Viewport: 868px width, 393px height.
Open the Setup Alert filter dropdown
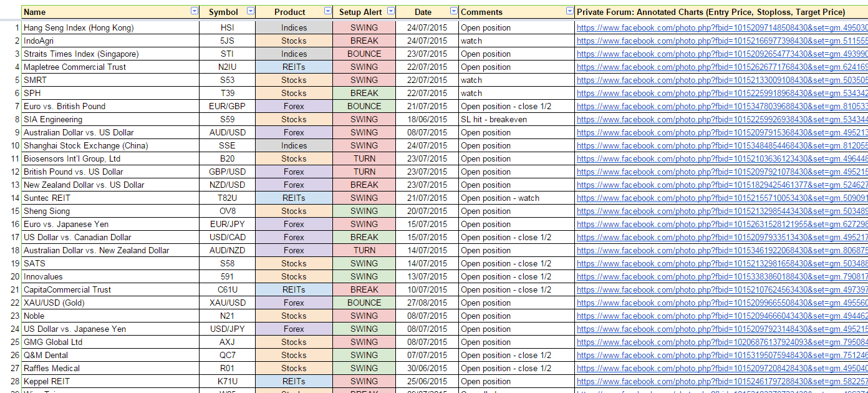(391, 11)
